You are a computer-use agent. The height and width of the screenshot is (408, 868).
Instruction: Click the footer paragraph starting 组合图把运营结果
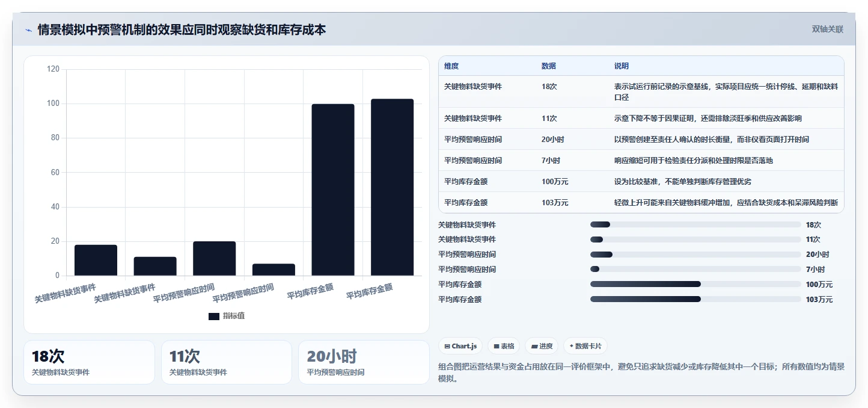click(641, 372)
